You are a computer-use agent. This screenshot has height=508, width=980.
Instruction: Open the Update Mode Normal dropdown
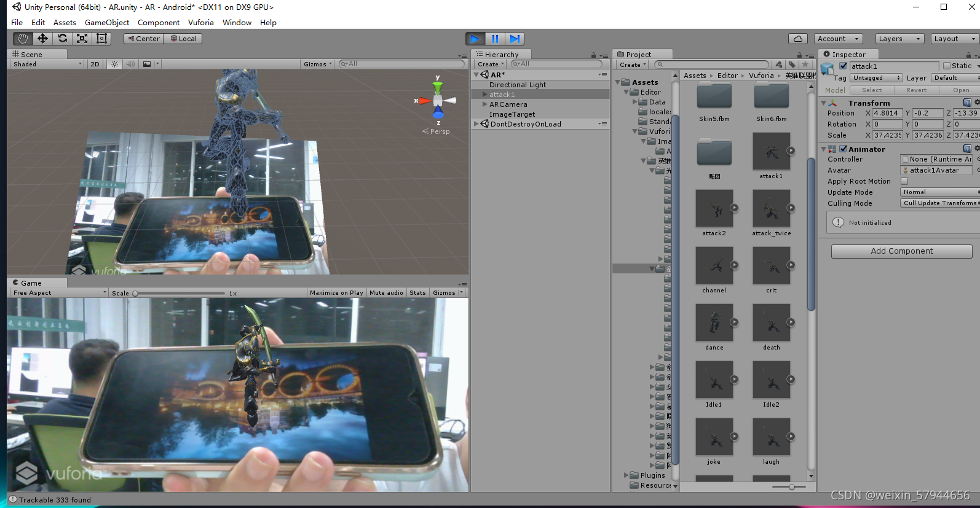click(940, 192)
